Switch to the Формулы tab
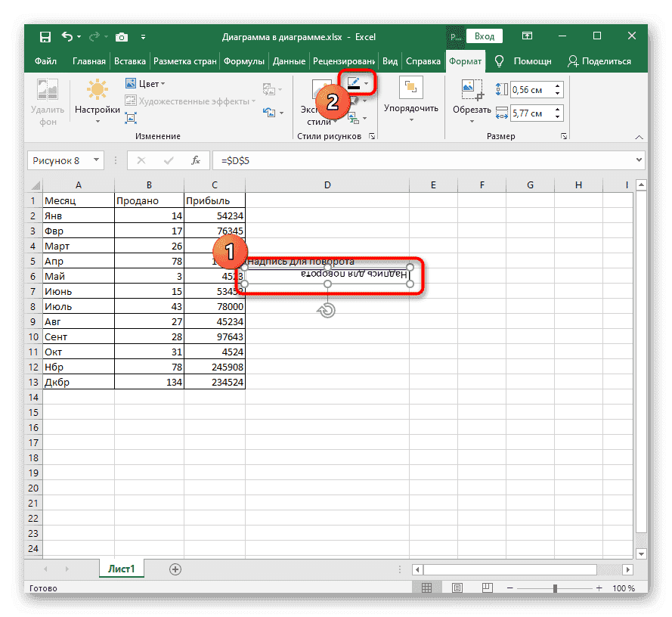The image size is (672, 617). tap(245, 61)
